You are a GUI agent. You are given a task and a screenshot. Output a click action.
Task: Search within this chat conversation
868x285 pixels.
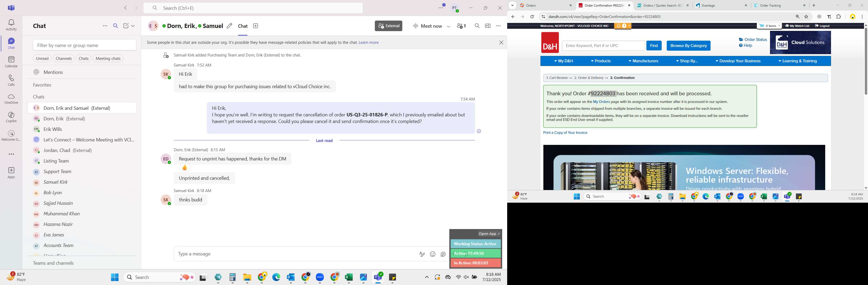point(477,26)
